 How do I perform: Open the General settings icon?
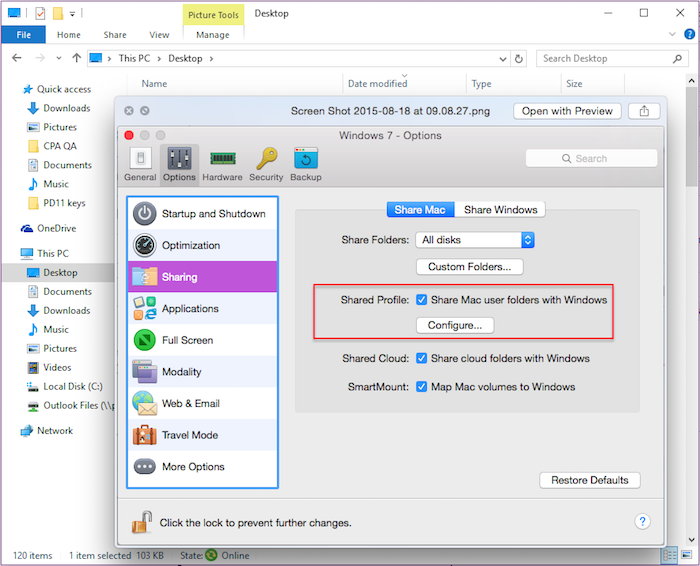pos(140,163)
